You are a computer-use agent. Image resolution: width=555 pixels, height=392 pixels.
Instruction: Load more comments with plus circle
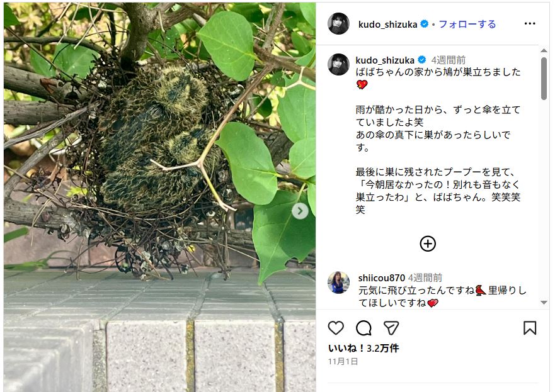click(x=428, y=244)
